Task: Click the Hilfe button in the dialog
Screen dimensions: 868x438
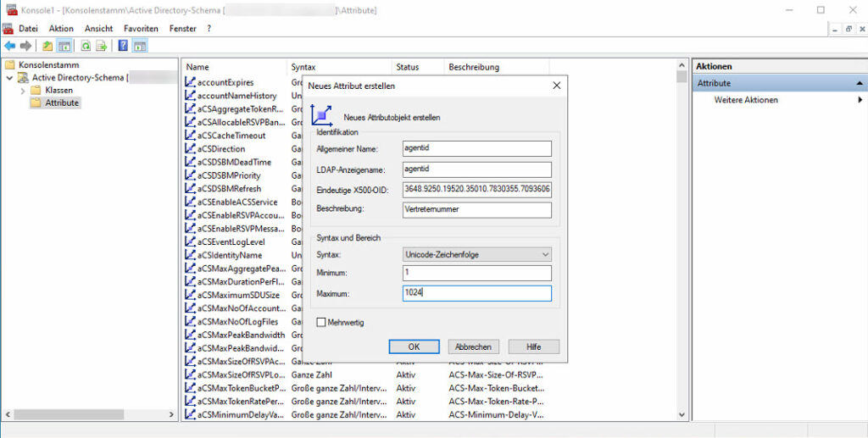Action: [533, 347]
